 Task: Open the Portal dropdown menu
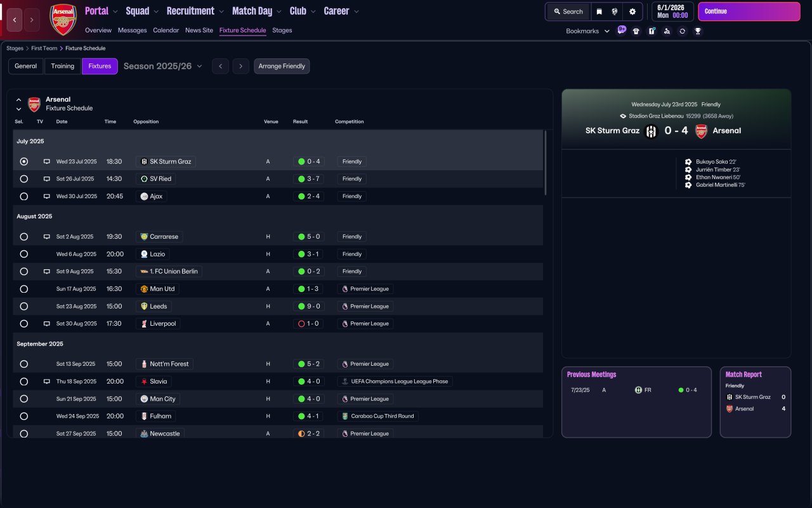[101, 11]
